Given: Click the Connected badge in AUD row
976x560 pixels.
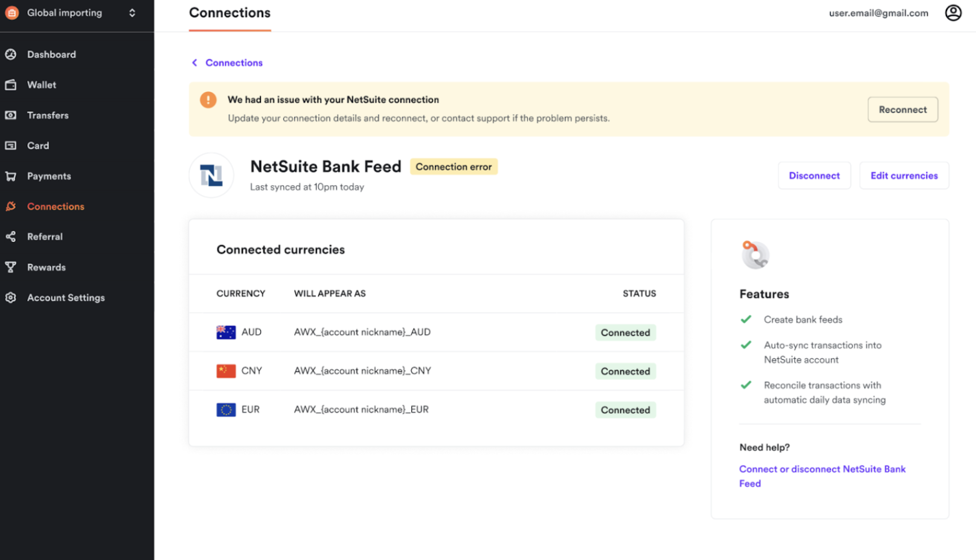Looking at the screenshot, I should coord(625,332).
